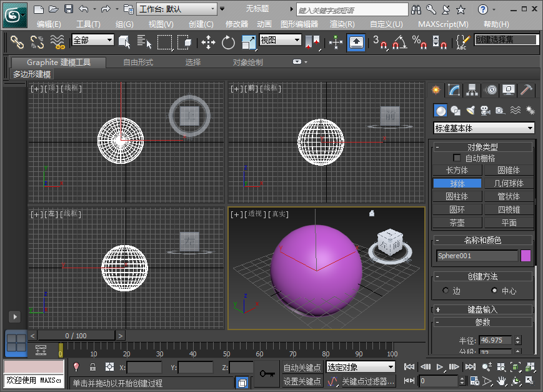Click the 0 / 100 time slider
The height and width of the screenshot is (392, 543).
point(76,336)
